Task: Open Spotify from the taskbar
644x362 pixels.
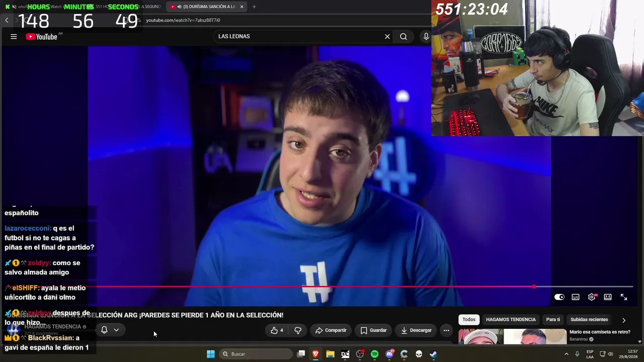Action: [x=374, y=354]
